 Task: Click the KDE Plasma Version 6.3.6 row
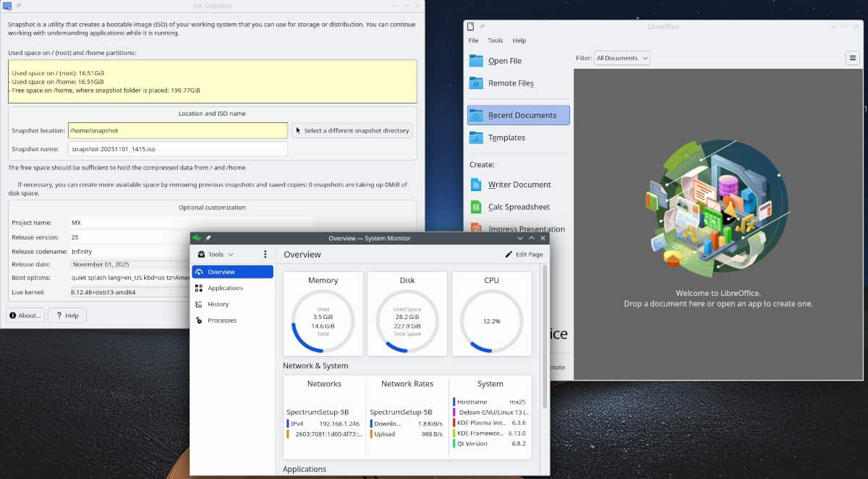click(491, 423)
